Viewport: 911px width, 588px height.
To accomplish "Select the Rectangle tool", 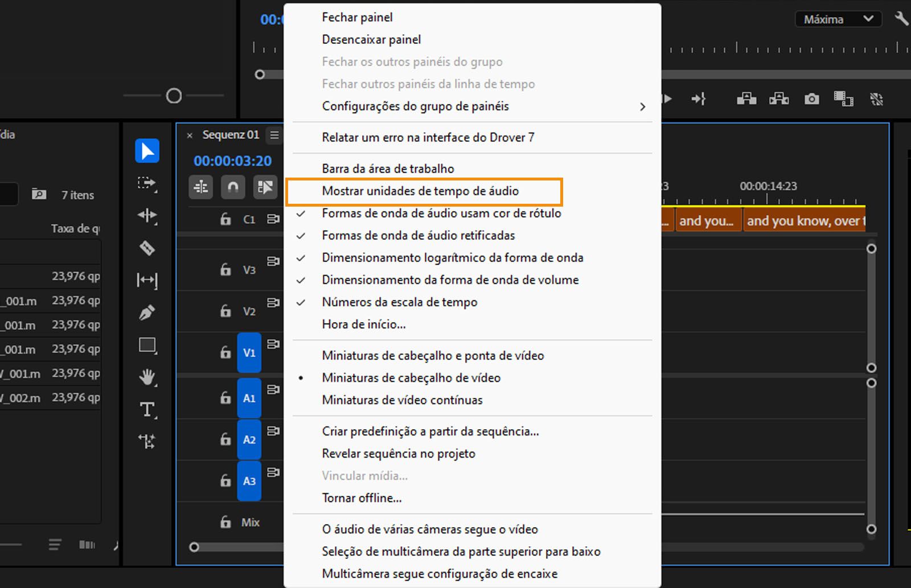I will pos(147,345).
